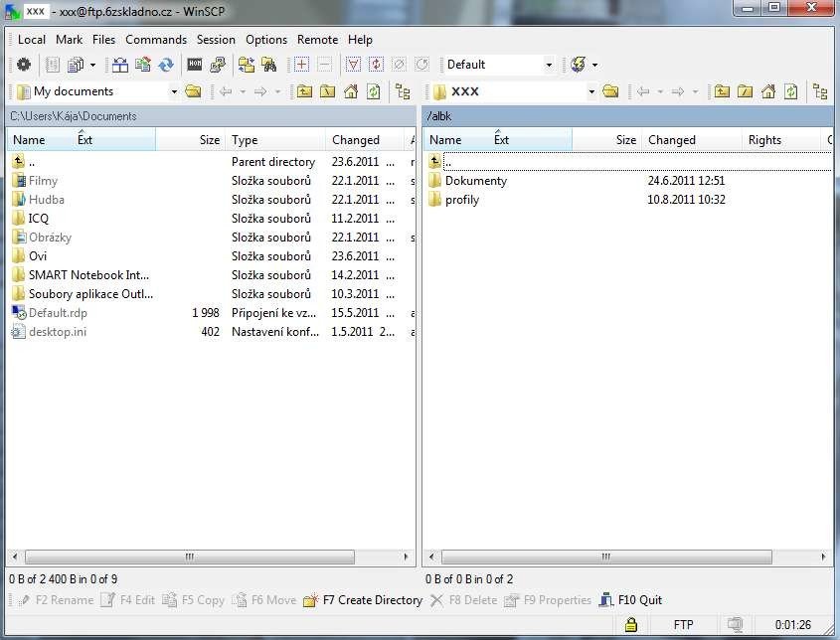Click the New session lightning globe icon
Viewport: 840px width, 640px height.
tap(578, 65)
